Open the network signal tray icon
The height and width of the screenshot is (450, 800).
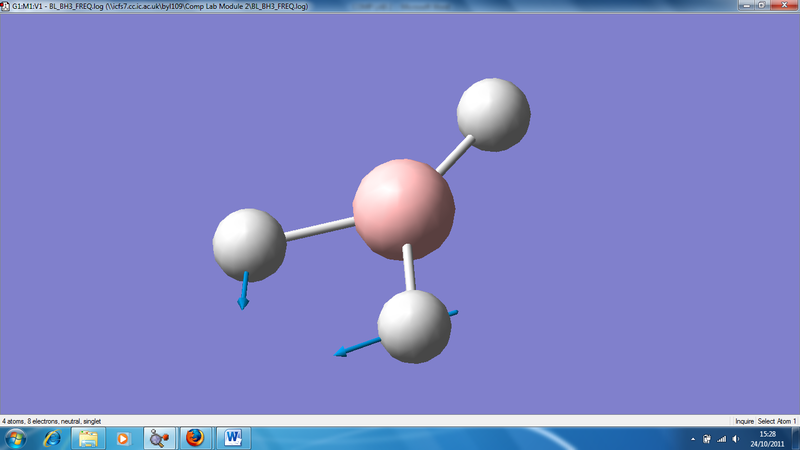pyautogui.click(x=721, y=439)
